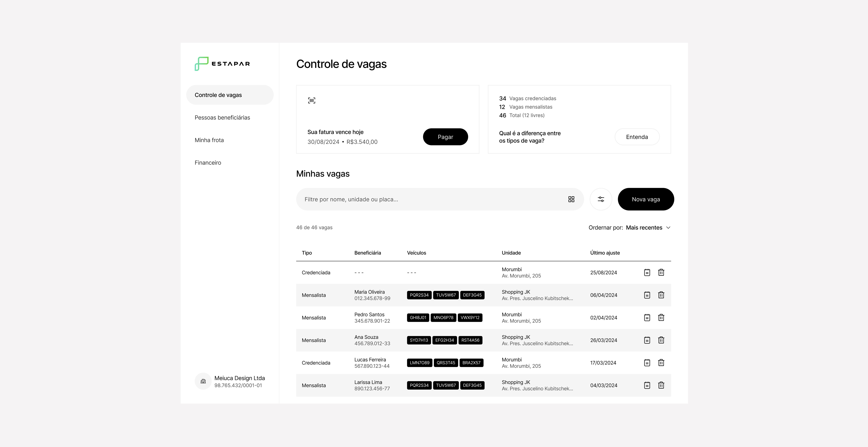Viewport: 868px width, 447px height.
Task: Click the Tipo column header
Action: pos(307,253)
